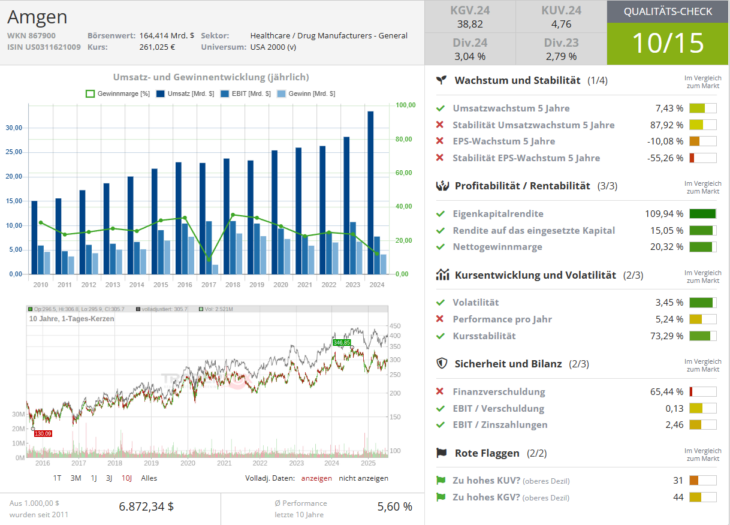Click the QUALITÄTS-CHECK 10/15 score box
This screenshot has width=730, height=525.
[668, 33]
